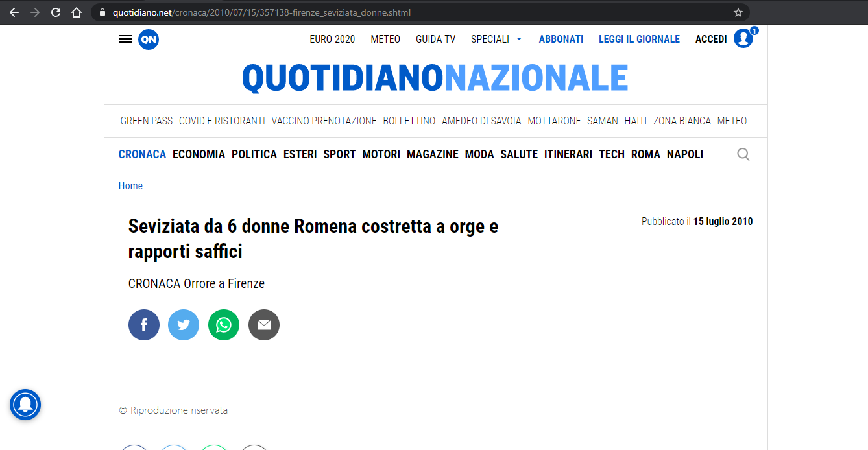This screenshot has height=450, width=868.
Task: Open the hamburger menu icon
Action: [125, 40]
